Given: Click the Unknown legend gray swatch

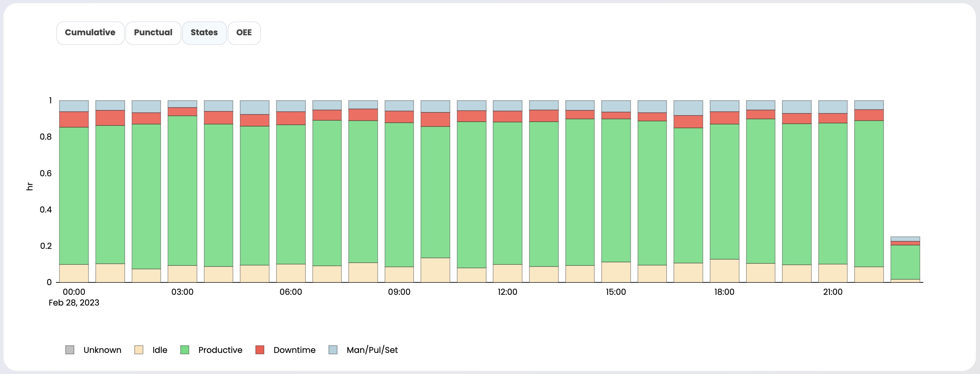Looking at the screenshot, I should 69,350.
